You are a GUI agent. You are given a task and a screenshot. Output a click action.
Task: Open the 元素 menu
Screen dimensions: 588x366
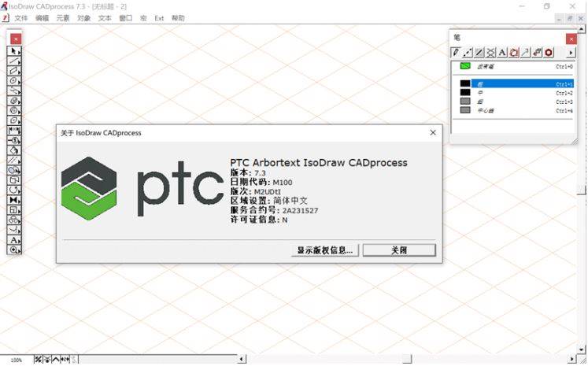click(x=63, y=18)
